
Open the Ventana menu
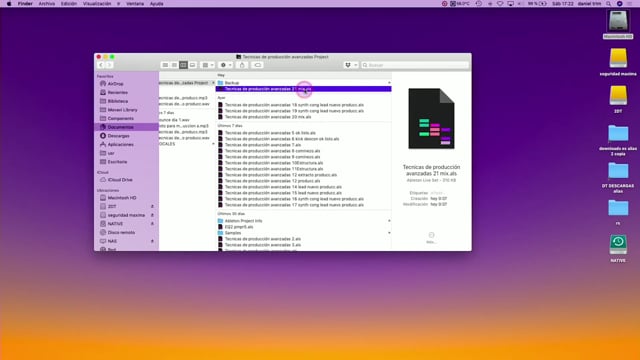tap(135, 4)
